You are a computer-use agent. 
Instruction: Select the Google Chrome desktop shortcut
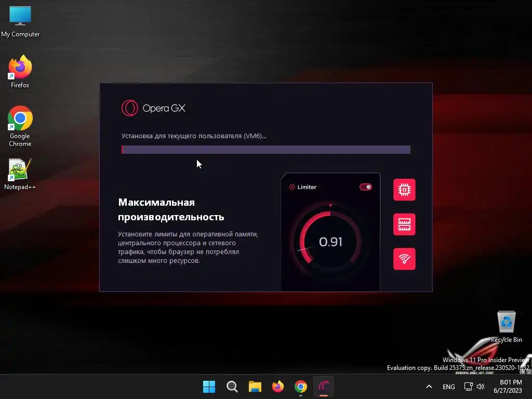[20, 126]
